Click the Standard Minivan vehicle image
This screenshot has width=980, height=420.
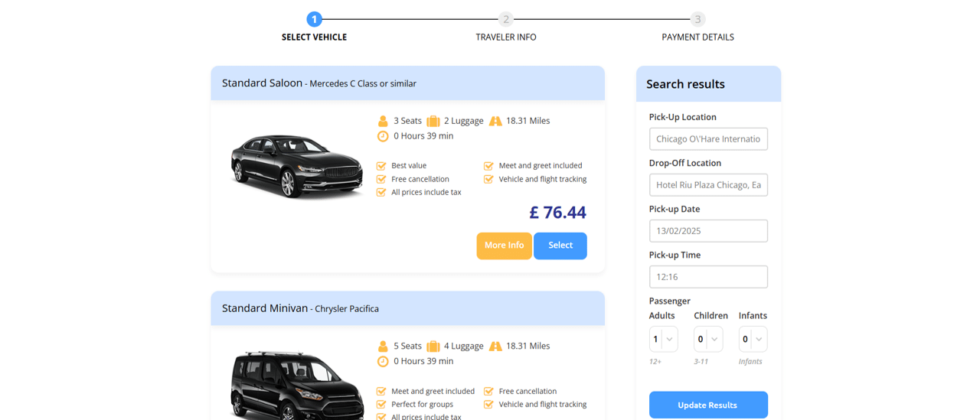[x=297, y=386]
